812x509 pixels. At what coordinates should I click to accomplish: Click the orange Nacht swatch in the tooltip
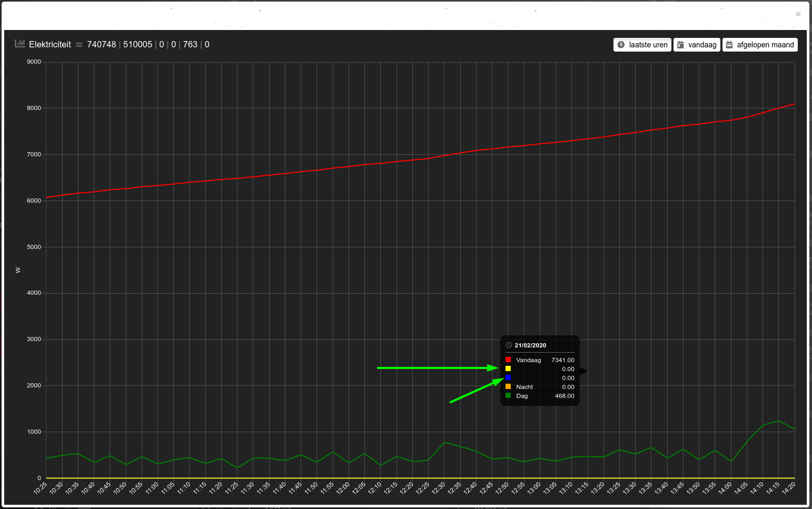(508, 386)
